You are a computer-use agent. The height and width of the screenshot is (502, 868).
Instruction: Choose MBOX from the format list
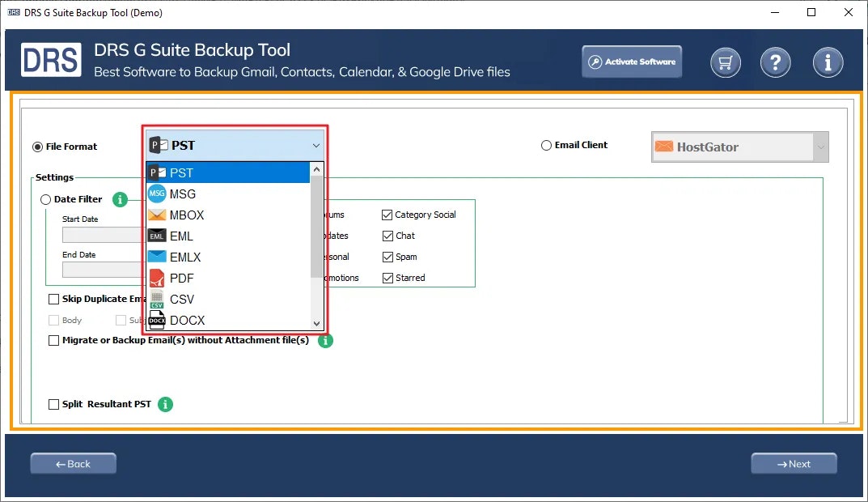228,215
